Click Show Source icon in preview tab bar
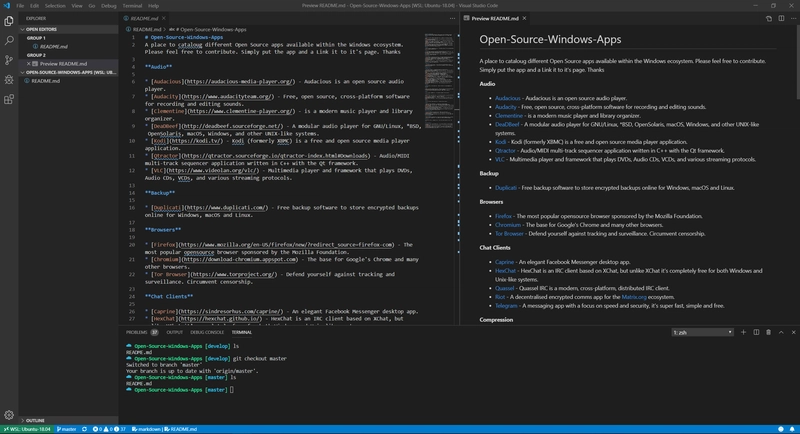Viewport: 800px width, 434px height. click(769, 18)
